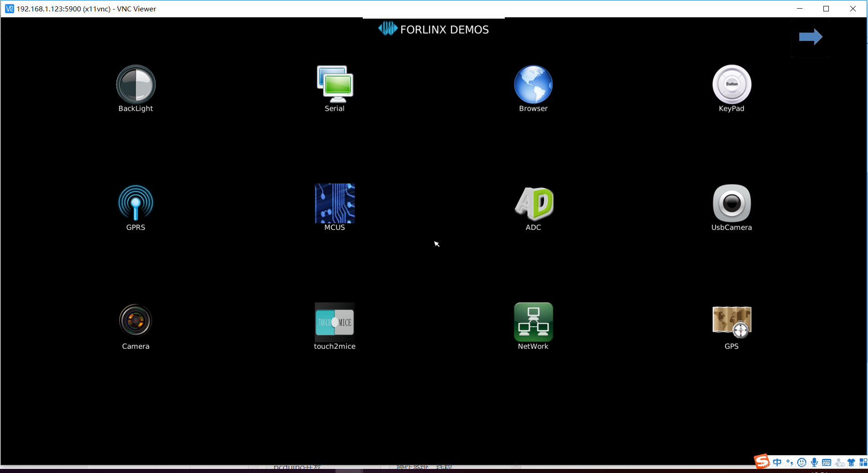Open the BackLight demo icon

tap(136, 84)
